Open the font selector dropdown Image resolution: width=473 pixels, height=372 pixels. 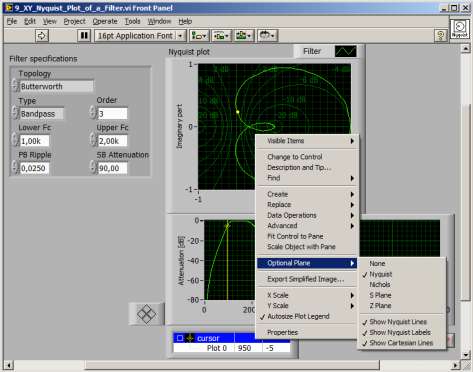140,36
